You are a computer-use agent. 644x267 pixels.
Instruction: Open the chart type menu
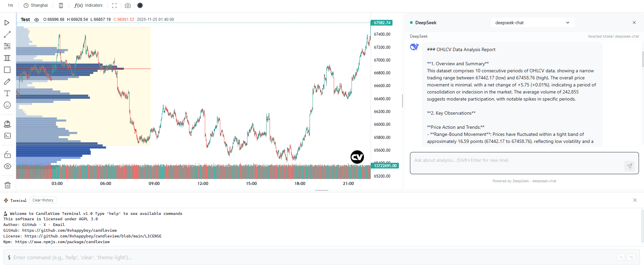[x=61, y=5]
